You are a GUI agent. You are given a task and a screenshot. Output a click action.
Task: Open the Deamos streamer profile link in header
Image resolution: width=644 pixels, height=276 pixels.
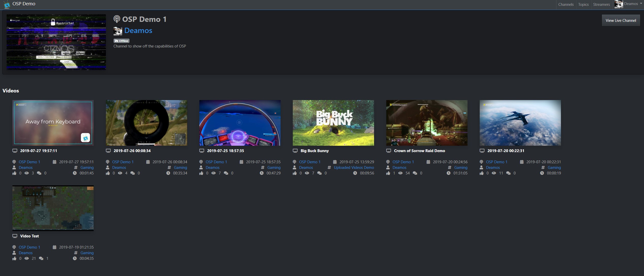[x=138, y=31]
